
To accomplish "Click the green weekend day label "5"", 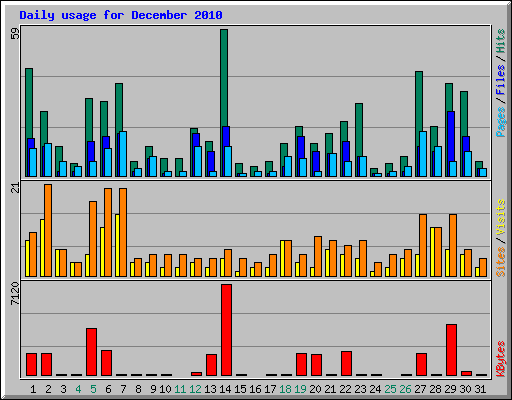I will point(93,389).
